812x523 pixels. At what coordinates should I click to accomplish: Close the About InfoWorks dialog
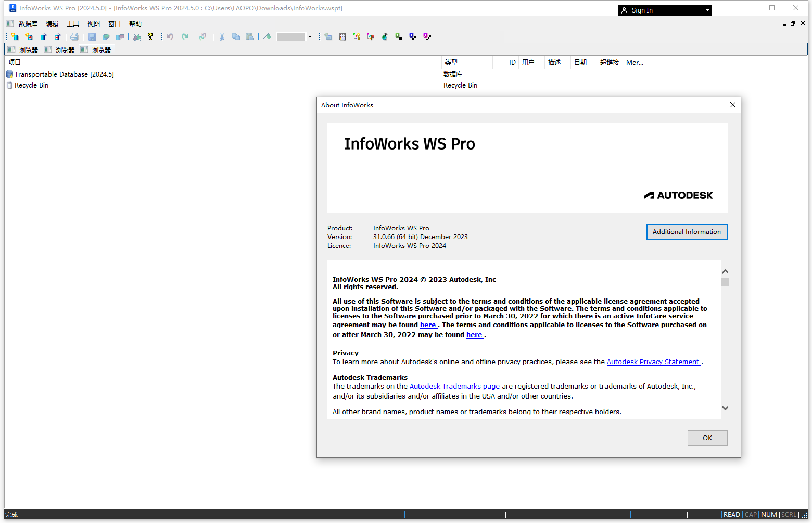point(733,105)
